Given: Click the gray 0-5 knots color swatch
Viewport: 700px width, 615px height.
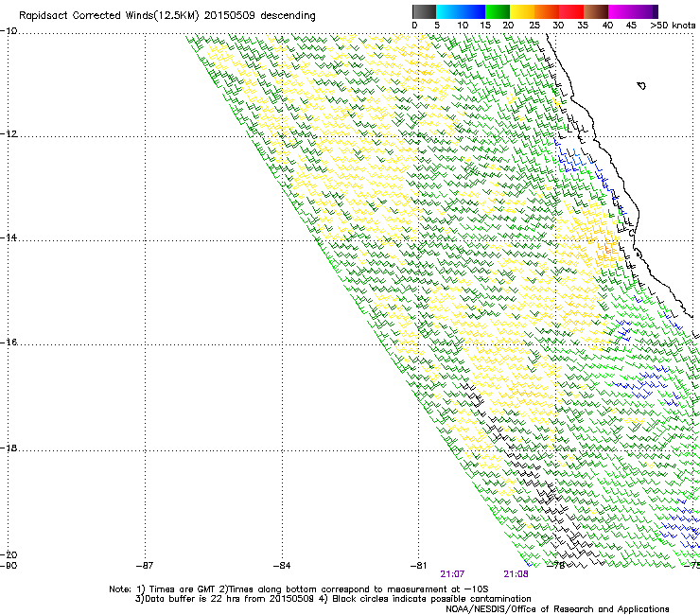Looking at the screenshot, I should [424, 11].
